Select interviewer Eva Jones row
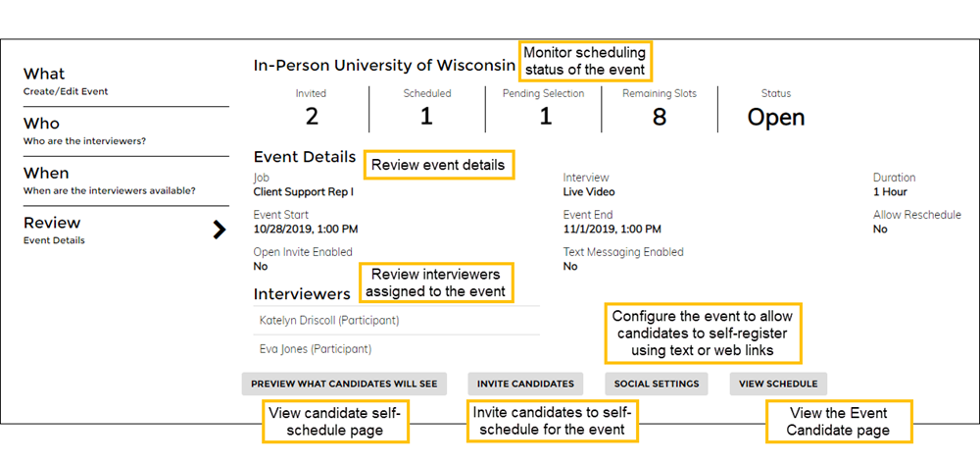 coord(316,348)
